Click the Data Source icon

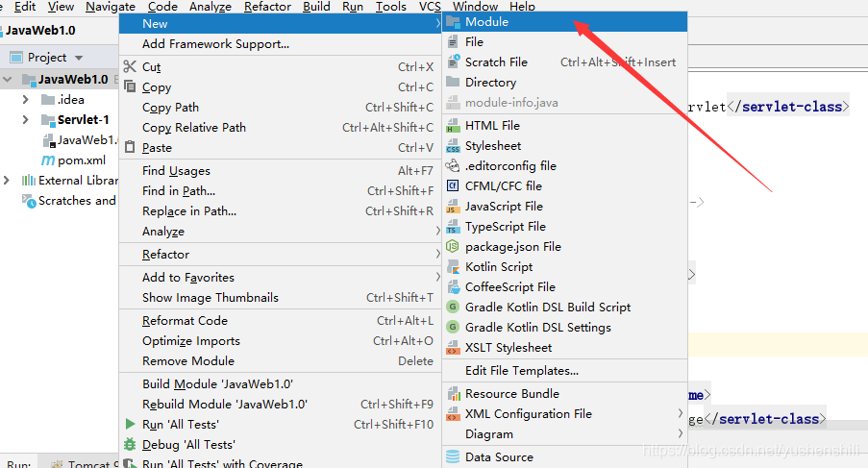pyautogui.click(x=453, y=456)
